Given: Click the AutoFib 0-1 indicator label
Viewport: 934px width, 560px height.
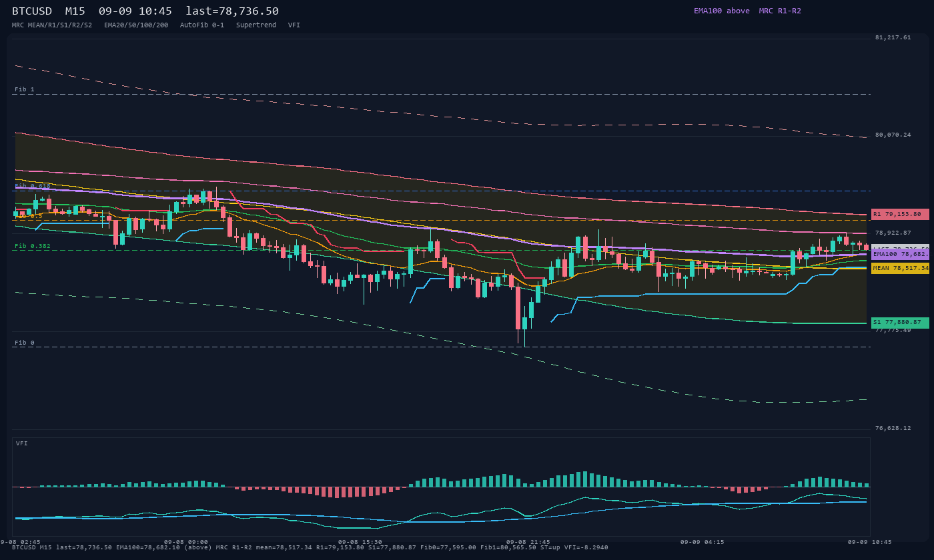Looking at the screenshot, I should click(x=202, y=25).
